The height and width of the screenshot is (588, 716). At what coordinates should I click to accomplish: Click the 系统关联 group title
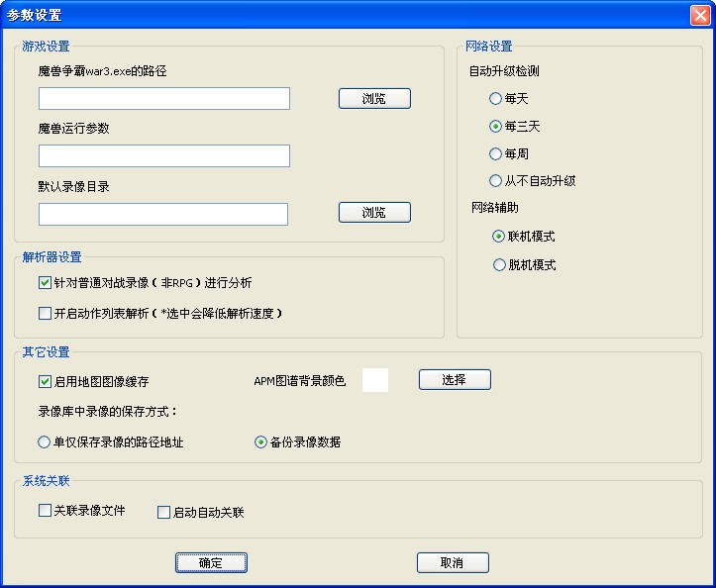coord(46,481)
